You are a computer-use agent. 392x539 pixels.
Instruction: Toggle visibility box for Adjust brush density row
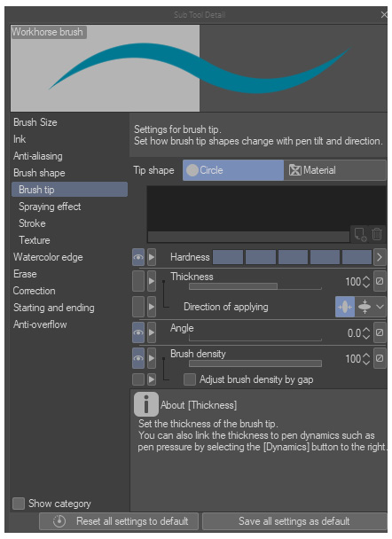tap(138, 379)
